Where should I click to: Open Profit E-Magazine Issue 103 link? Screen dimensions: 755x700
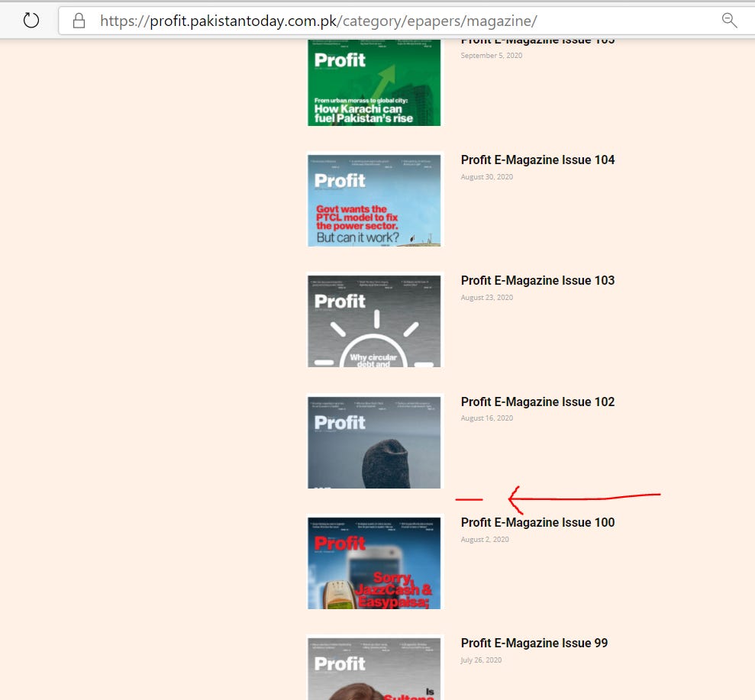pos(537,280)
